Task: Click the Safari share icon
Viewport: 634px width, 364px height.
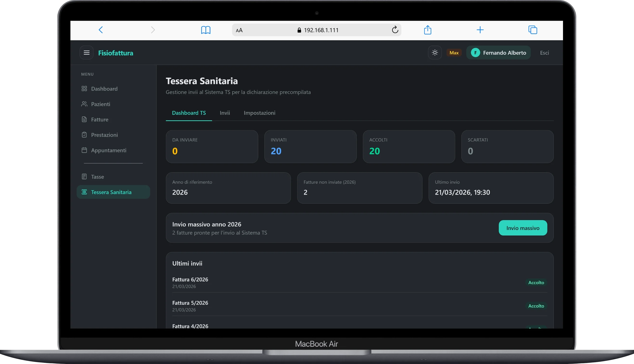Action: pyautogui.click(x=427, y=30)
